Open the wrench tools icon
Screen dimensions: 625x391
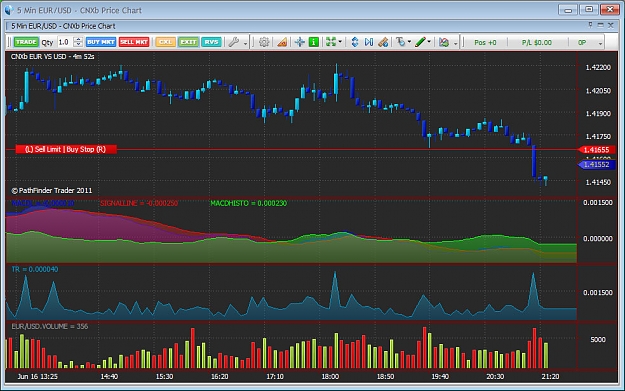point(234,42)
